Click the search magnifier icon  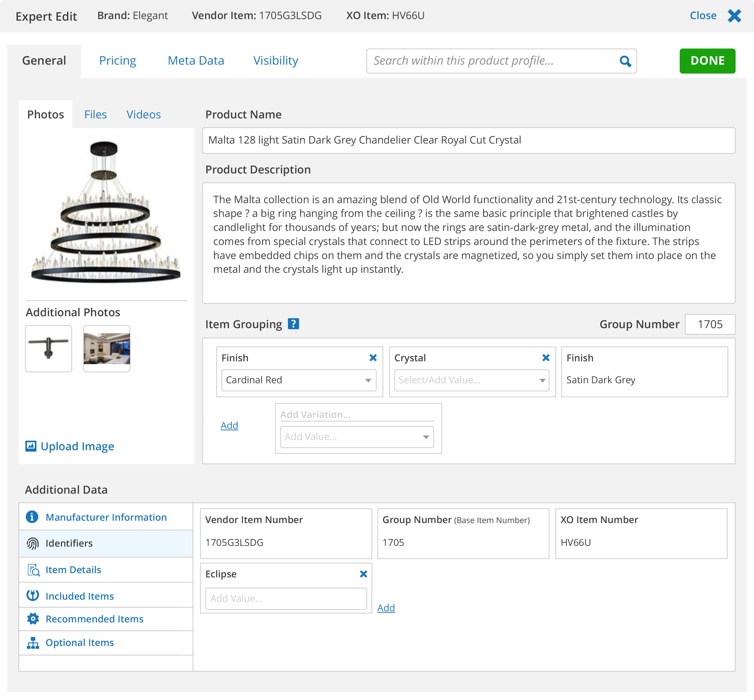pos(625,61)
